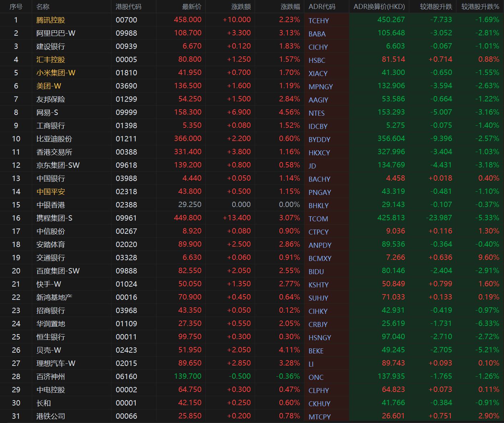Click the 序号 column header
This screenshot has width=504, height=423.
click(16, 6)
